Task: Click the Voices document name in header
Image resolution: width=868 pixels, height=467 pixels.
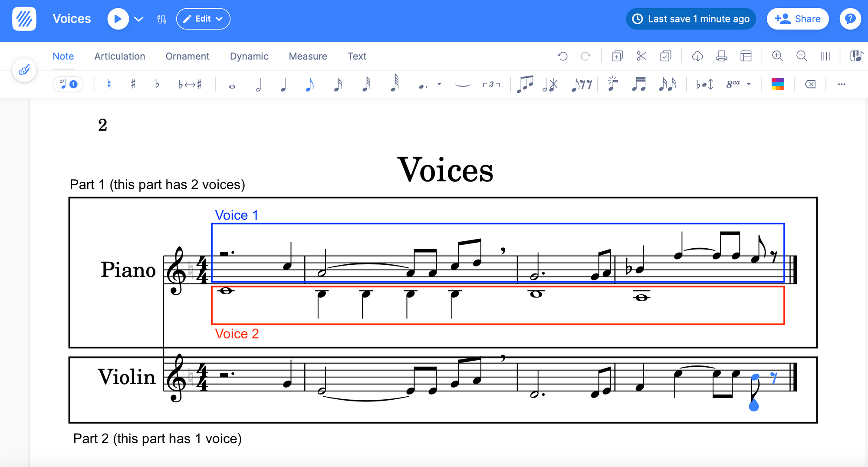Action: 72,19
